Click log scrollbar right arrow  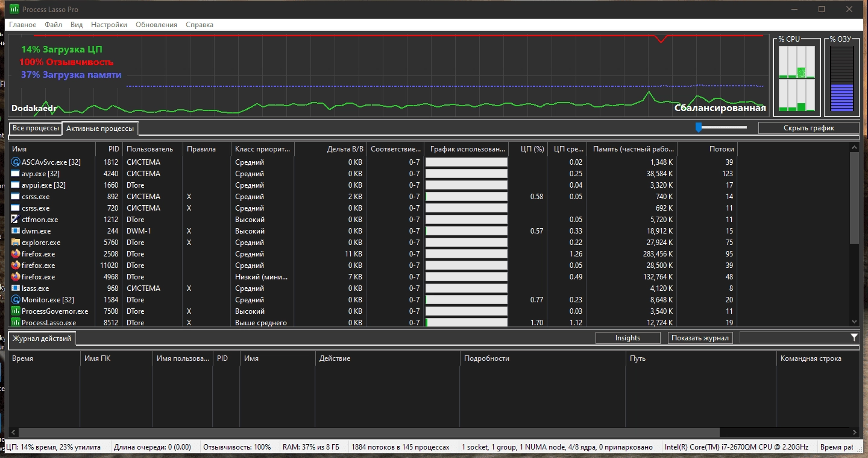pyautogui.click(x=854, y=433)
